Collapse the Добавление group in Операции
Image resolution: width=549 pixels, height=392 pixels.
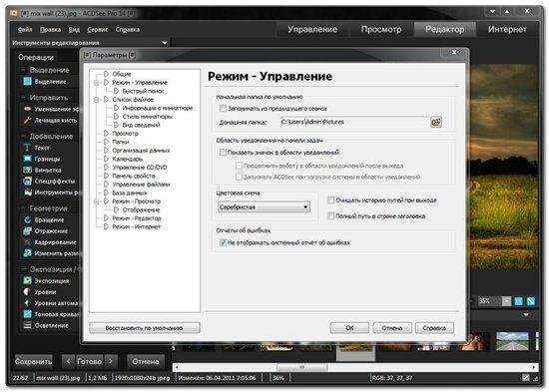click(24, 136)
